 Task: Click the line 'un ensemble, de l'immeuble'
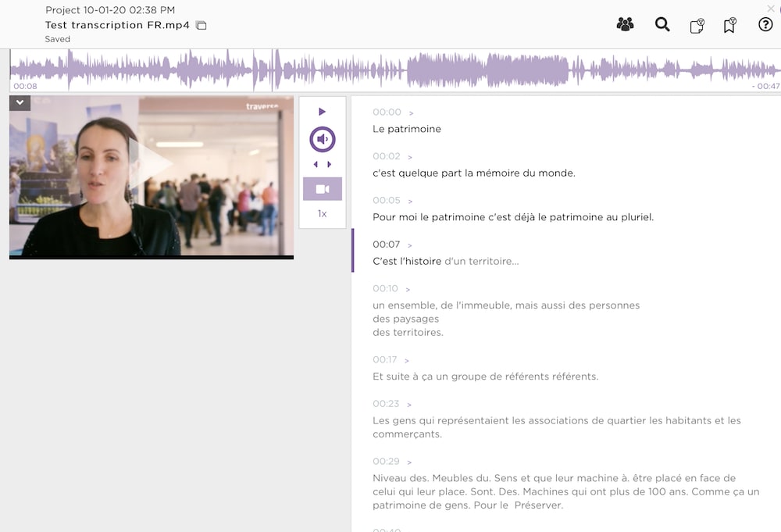506,305
